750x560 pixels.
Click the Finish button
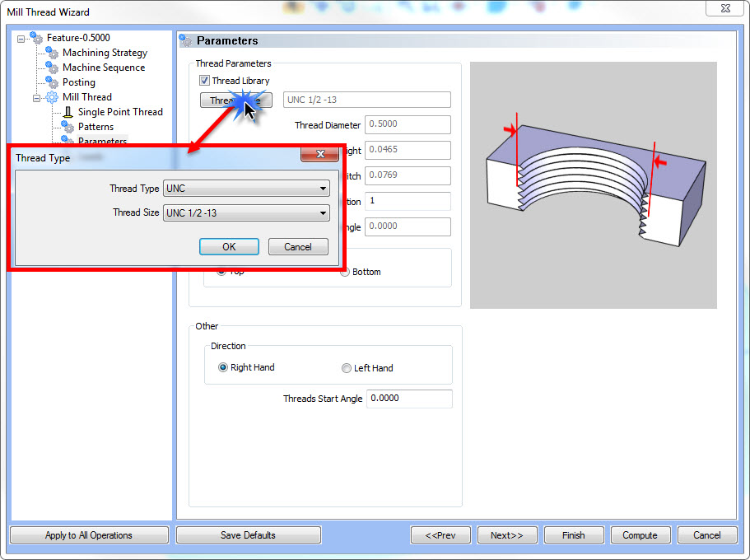coord(574,535)
